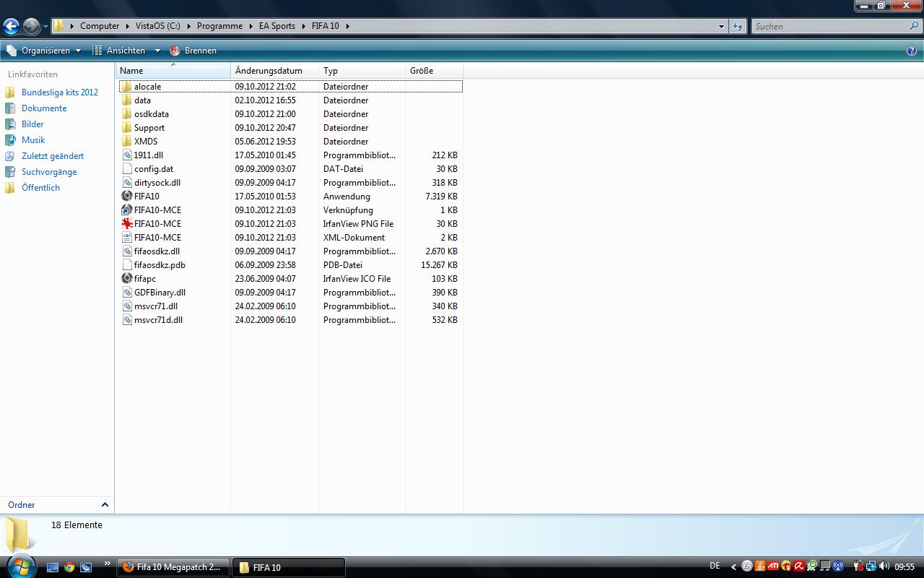The image size is (924, 578).
Task: Select the Support folder icon
Action: (x=126, y=127)
